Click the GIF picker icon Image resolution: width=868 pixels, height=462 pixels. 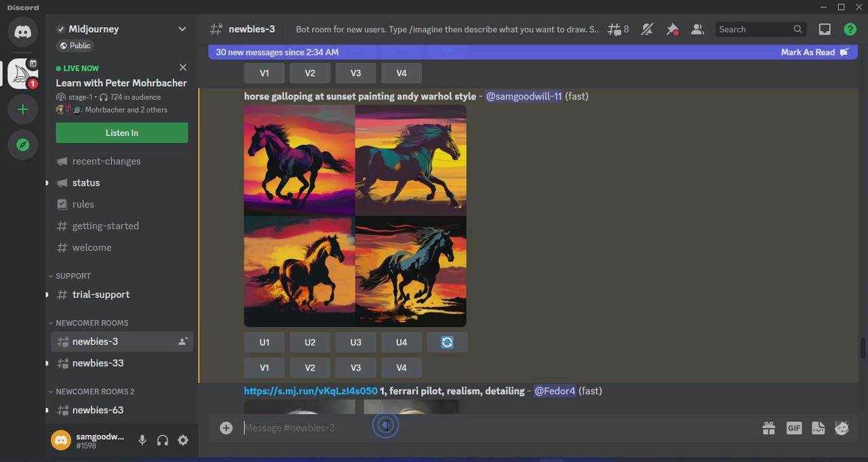[793, 427]
